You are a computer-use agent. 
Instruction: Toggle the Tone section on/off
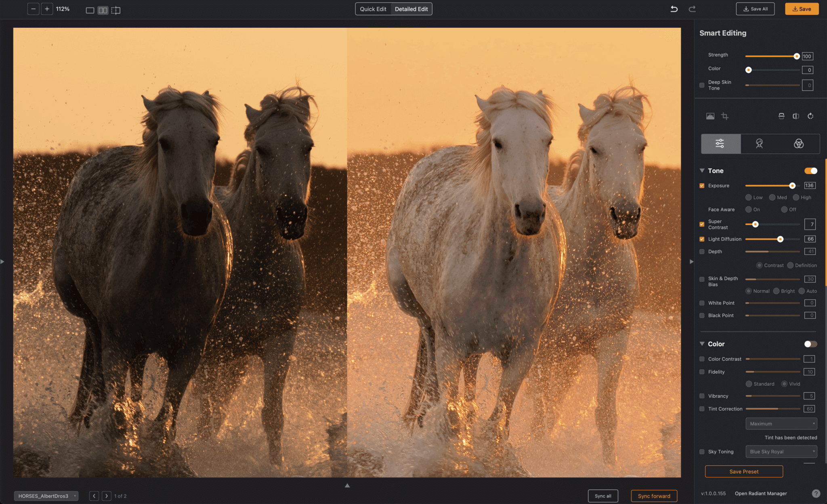click(811, 171)
